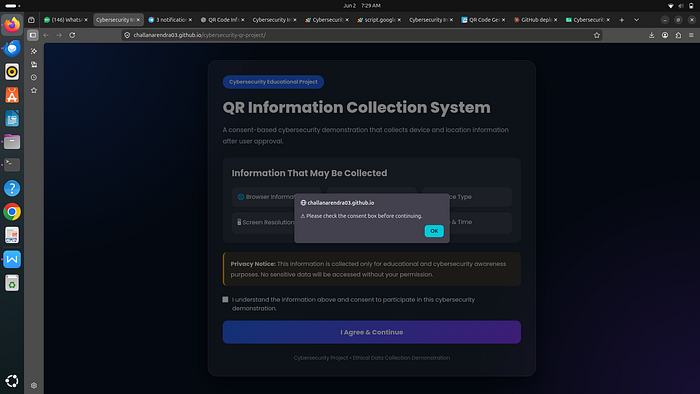Screen dimensions: 700x394
Task: Open the clock showing Jun 2 7:29 AM
Action: click(x=362, y=5)
